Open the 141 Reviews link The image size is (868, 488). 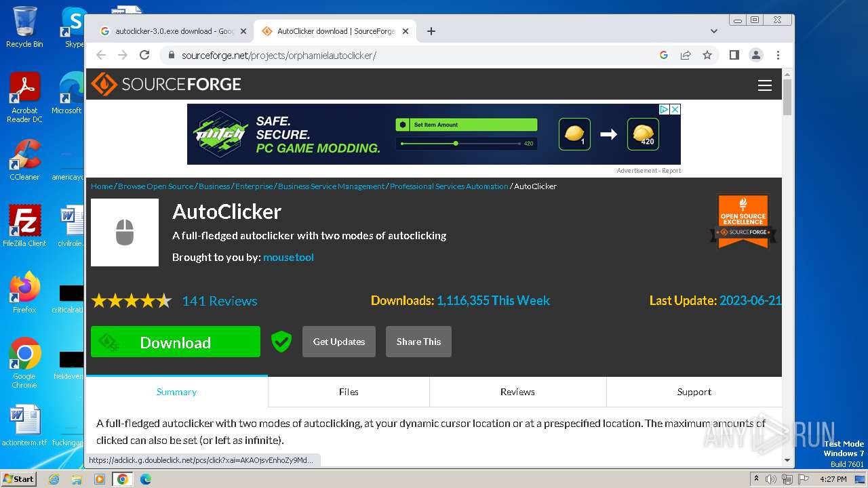(x=220, y=301)
